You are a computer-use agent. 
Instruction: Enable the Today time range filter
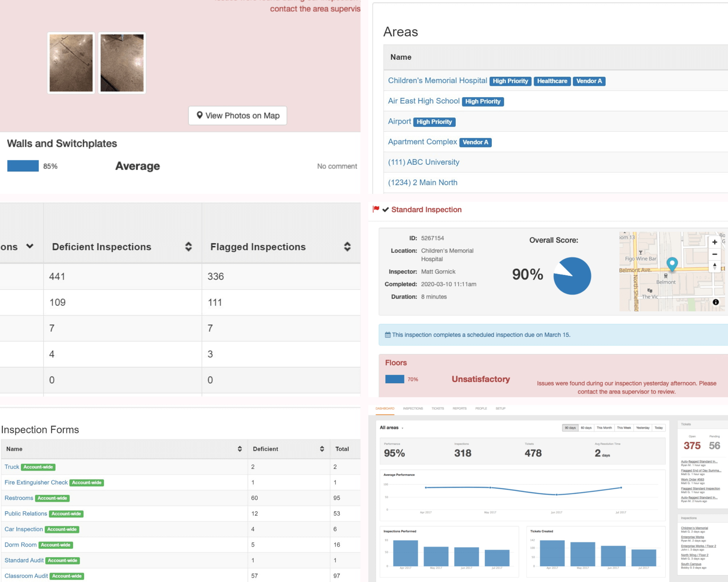pos(658,428)
